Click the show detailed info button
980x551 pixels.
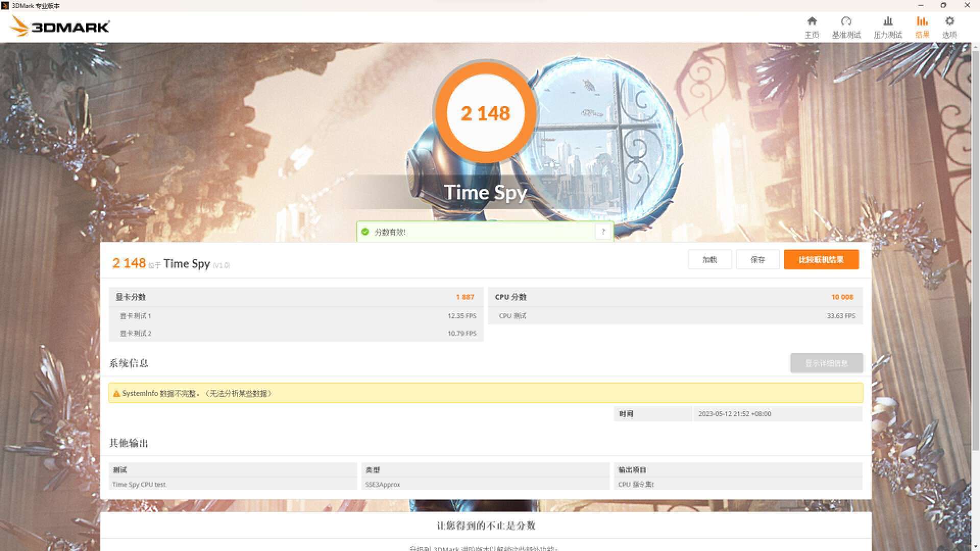pyautogui.click(x=826, y=363)
